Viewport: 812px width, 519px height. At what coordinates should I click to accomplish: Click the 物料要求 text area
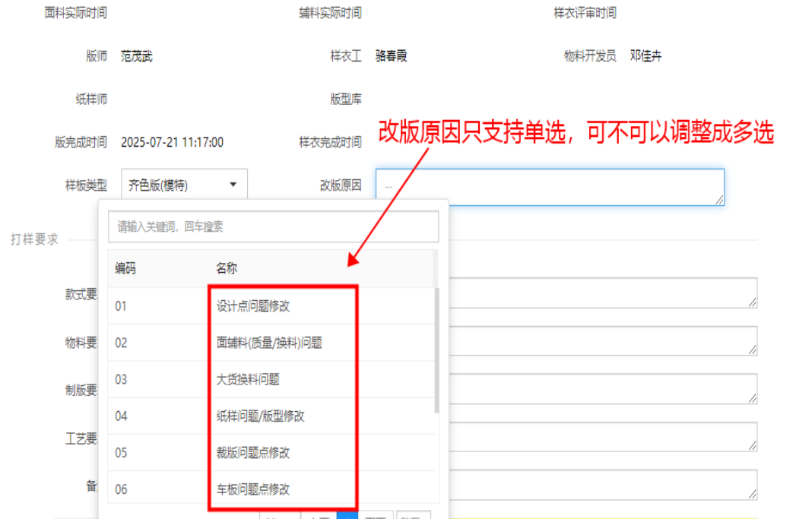coord(602,340)
